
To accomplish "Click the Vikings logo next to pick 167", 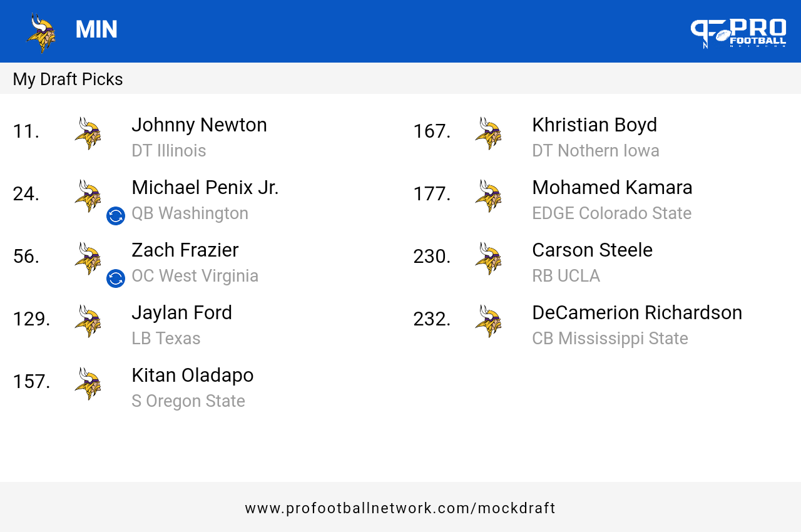I will (x=488, y=133).
